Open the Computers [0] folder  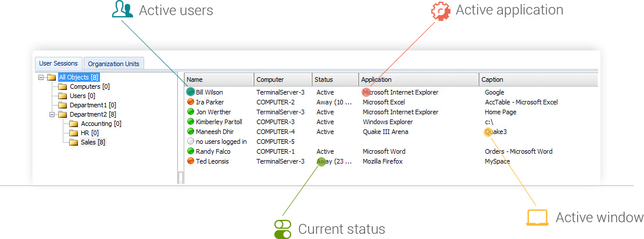click(90, 86)
